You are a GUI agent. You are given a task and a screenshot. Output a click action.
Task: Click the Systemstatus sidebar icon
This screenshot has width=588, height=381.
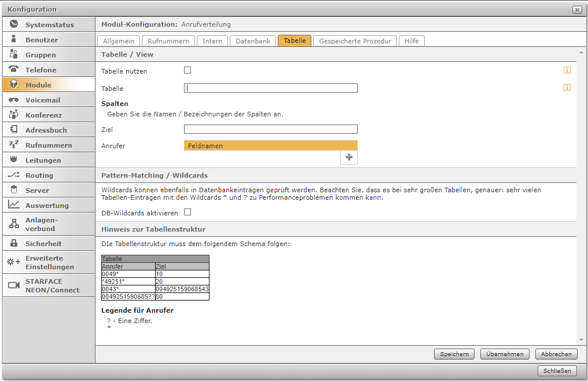[14, 24]
